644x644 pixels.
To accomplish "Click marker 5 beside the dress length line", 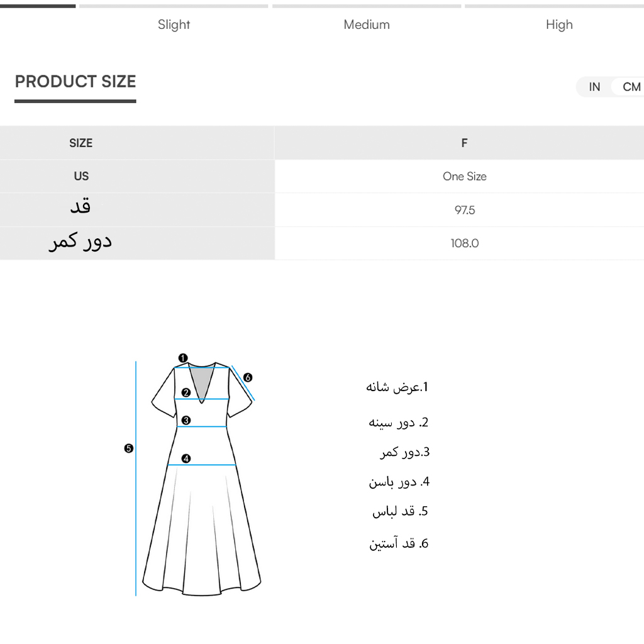I will pos(129,448).
